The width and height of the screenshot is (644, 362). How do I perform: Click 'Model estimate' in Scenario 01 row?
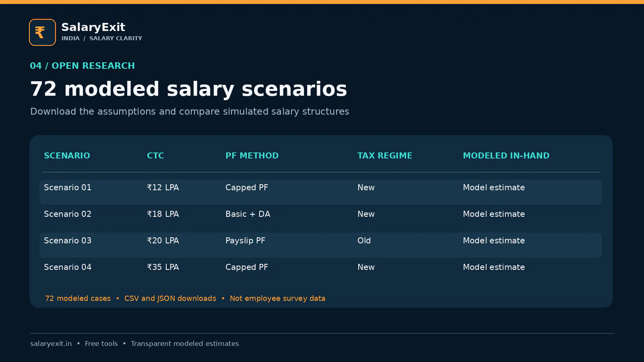[494, 187]
